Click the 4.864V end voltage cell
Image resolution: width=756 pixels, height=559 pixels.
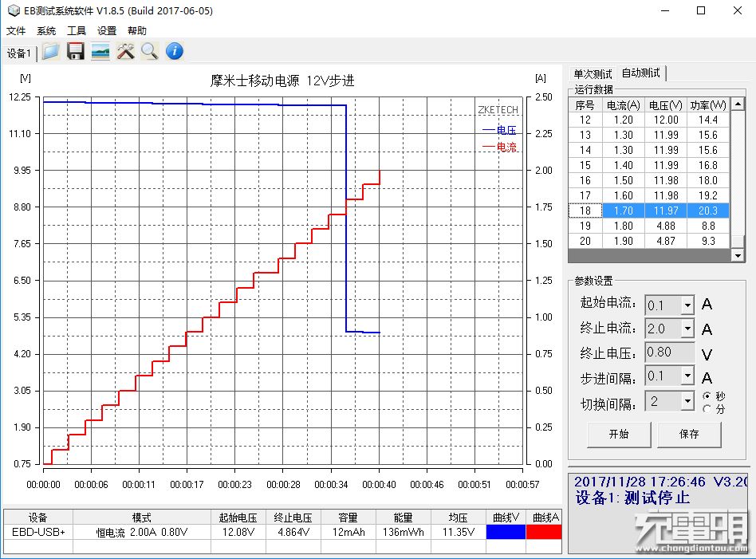[293, 532]
